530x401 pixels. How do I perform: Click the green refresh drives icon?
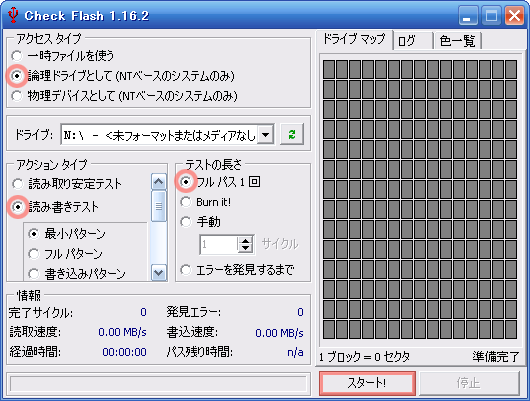click(292, 135)
